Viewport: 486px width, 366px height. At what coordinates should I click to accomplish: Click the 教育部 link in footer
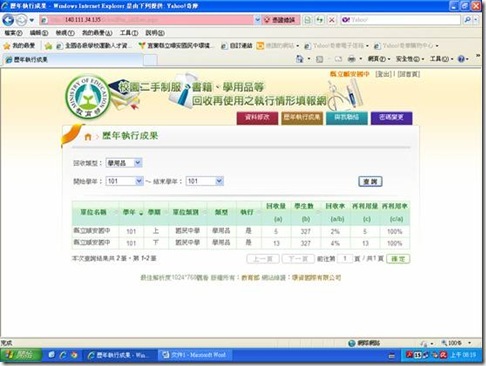250,278
